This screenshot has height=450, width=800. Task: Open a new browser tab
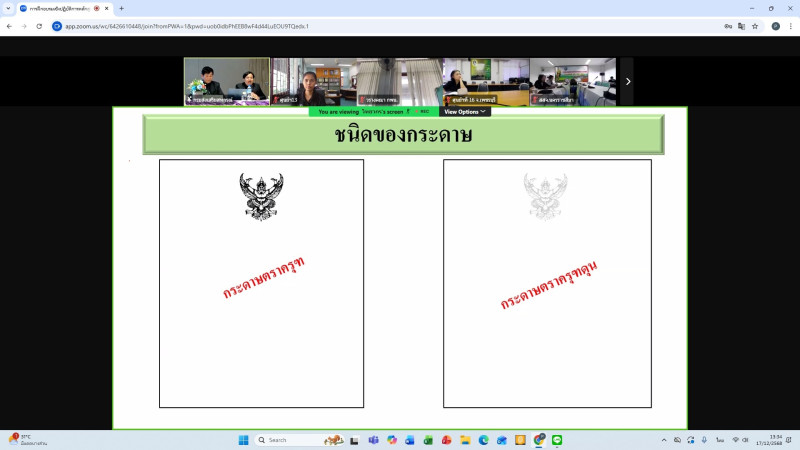pyautogui.click(x=121, y=8)
